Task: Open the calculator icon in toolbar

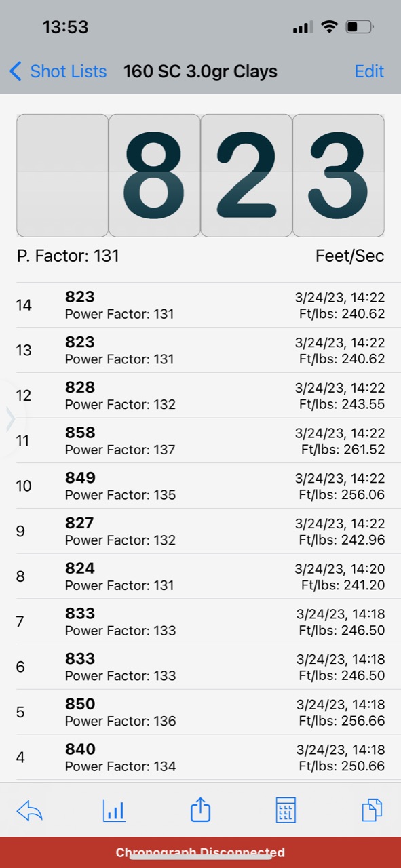Action: tap(286, 810)
